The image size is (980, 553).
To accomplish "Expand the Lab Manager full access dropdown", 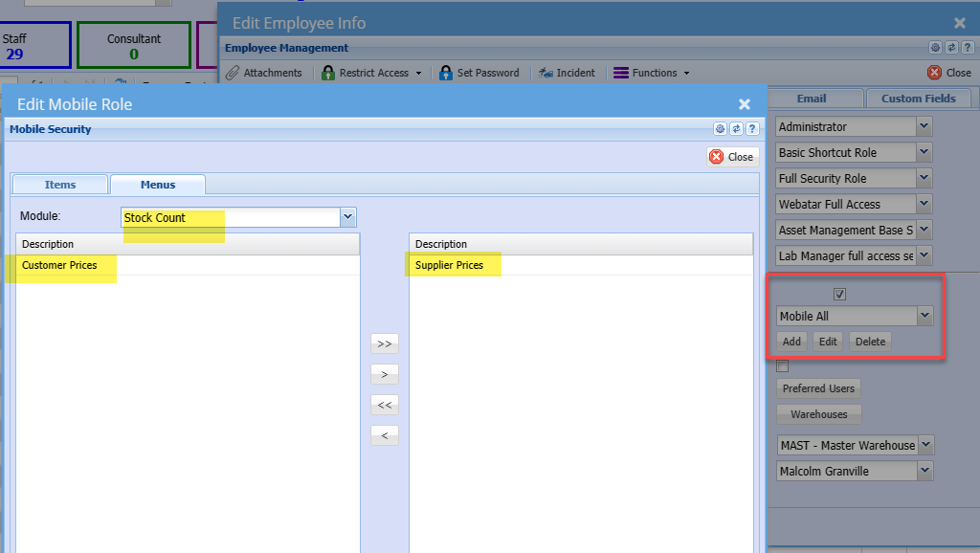I will 924,255.
